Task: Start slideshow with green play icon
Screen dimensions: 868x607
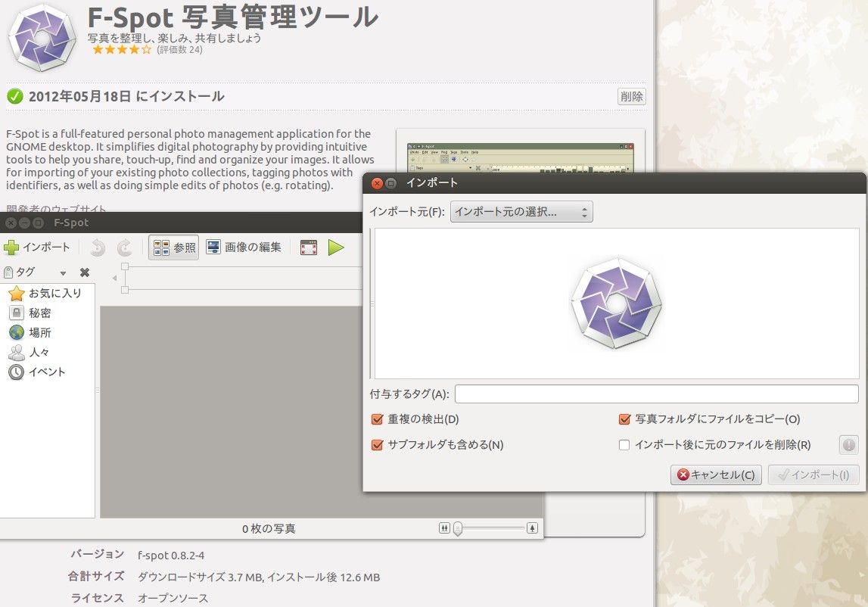Action: click(336, 247)
